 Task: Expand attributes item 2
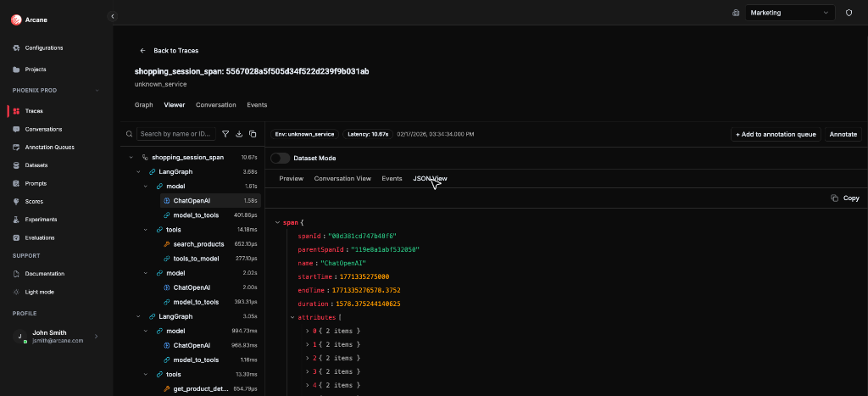(307, 358)
